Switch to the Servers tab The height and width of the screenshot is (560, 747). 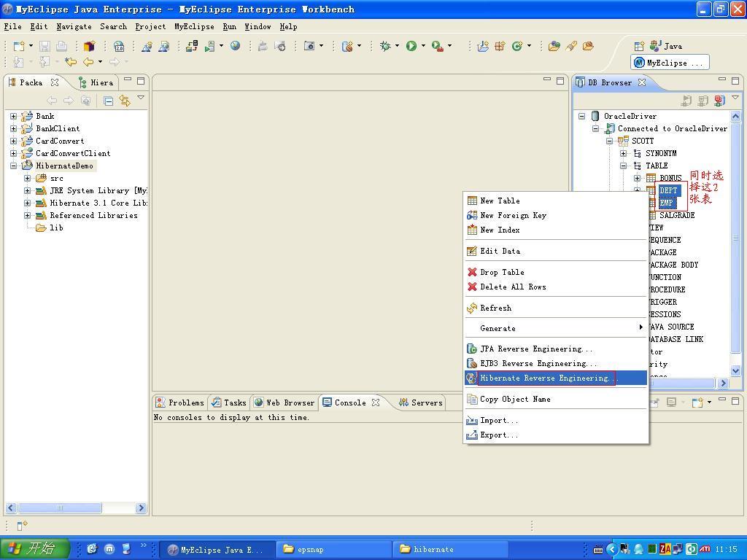[x=421, y=402]
